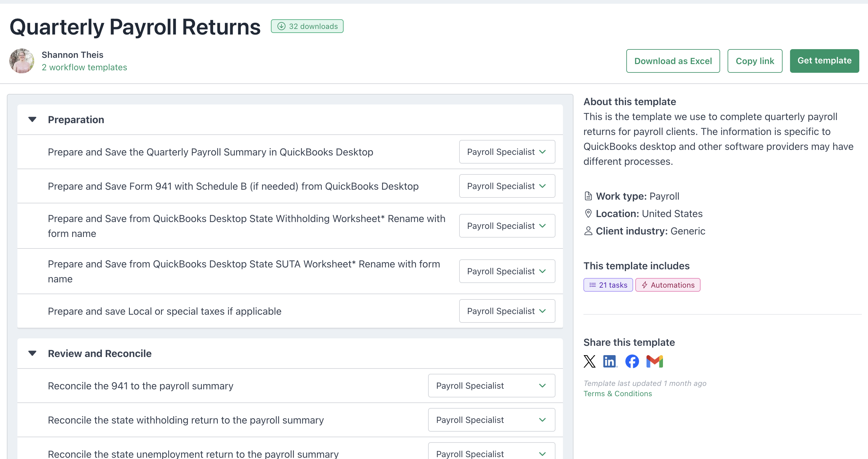
Task: Click the About this template heading
Action: click(x=629, y=101)
